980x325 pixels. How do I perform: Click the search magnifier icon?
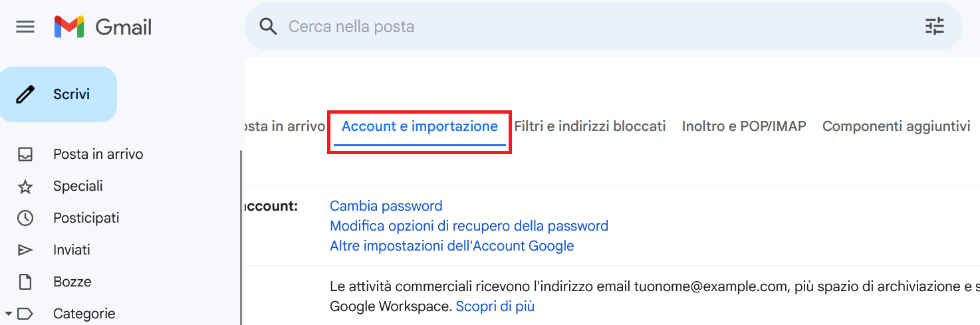pyautogui.click(x=268, y=27)
